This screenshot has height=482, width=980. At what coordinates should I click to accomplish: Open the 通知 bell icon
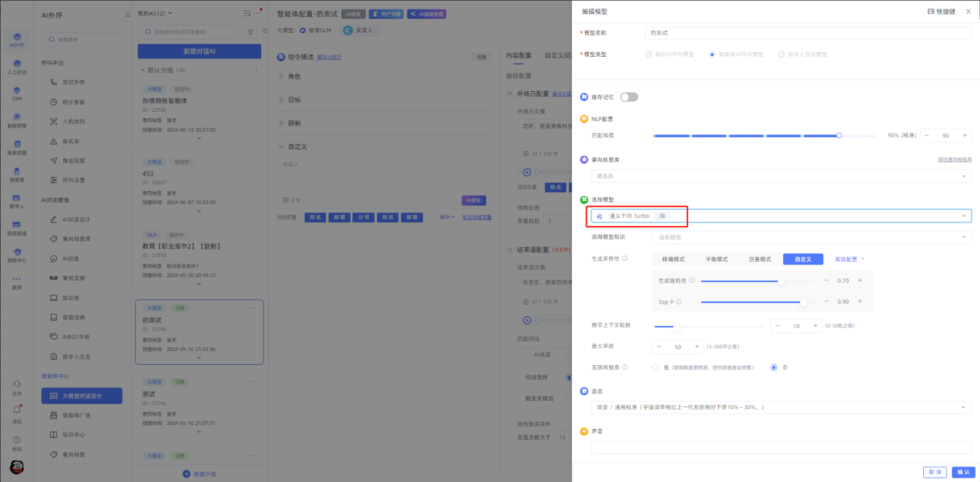point(17,410)
